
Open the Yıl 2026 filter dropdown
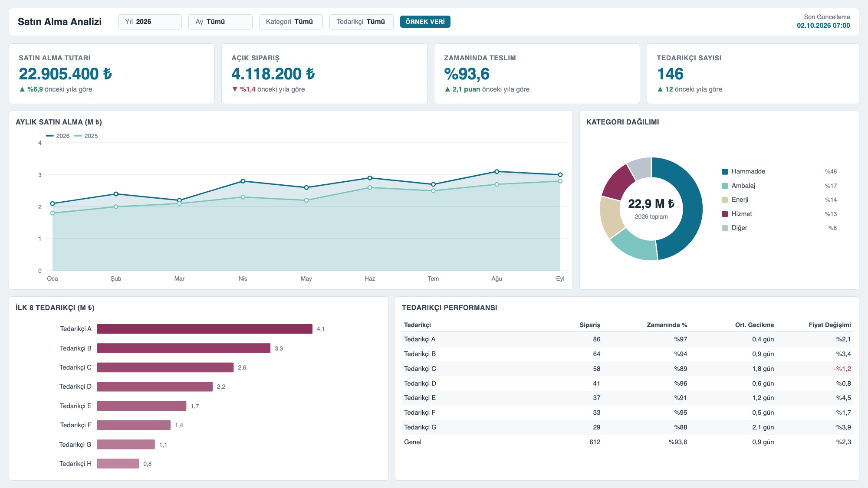[x=150, y=22]
